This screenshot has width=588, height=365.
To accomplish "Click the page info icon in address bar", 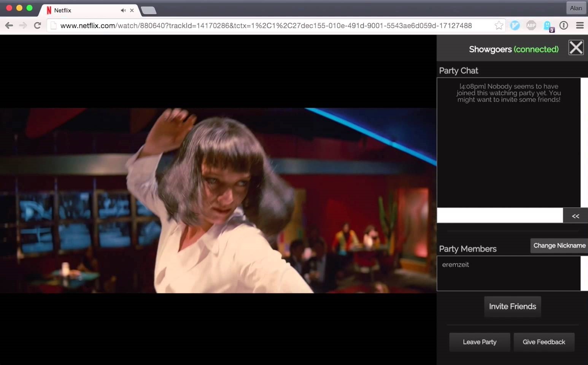I will coord(54,25).
